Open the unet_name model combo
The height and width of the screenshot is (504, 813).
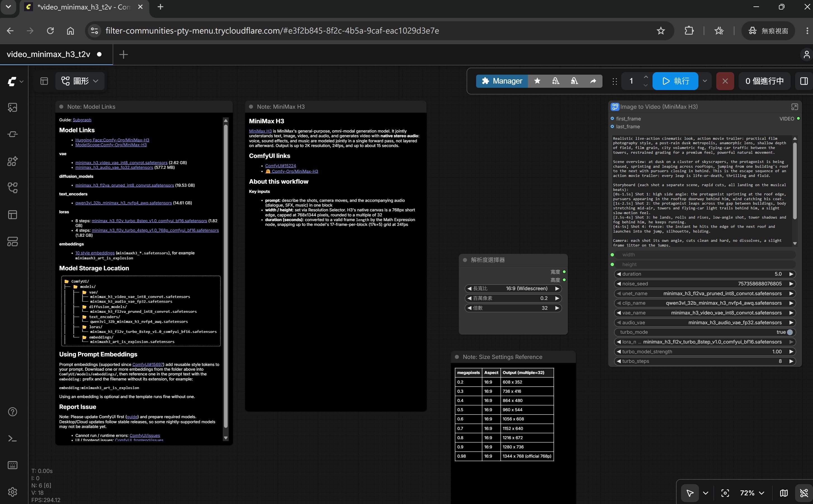point(705,293)
